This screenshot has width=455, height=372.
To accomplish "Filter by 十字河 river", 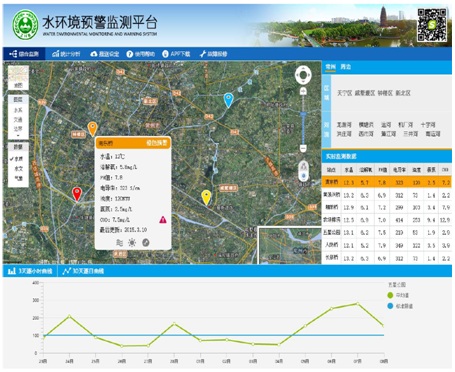I will coord(428,125).
